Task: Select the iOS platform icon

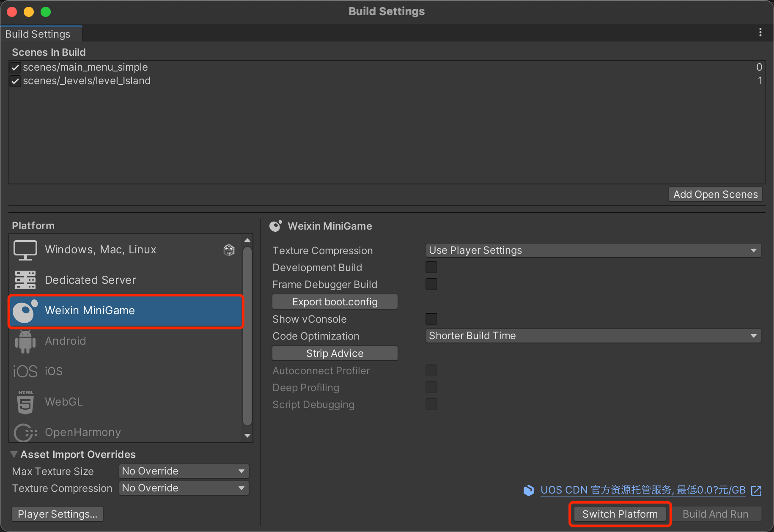Action: tap(25, 371)
